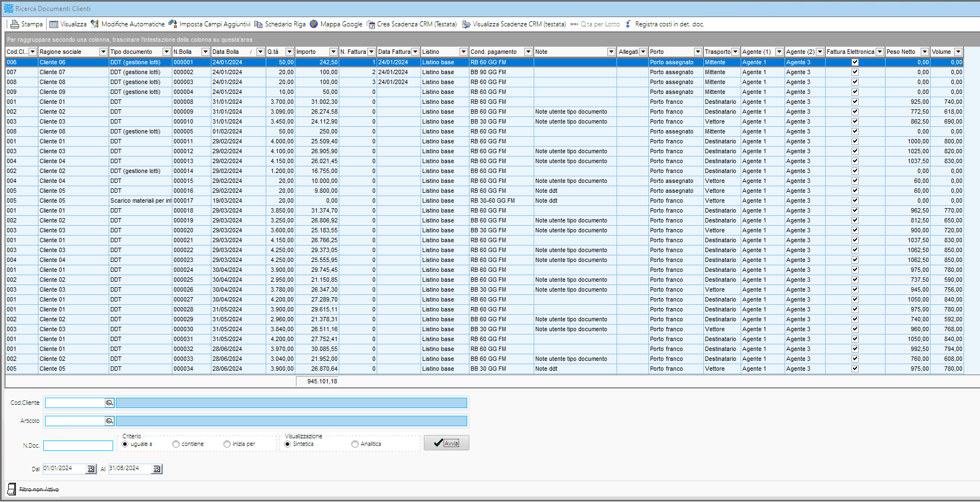
Task: Click Crea Scadenza CRM (Testata)
Action: 412,24
